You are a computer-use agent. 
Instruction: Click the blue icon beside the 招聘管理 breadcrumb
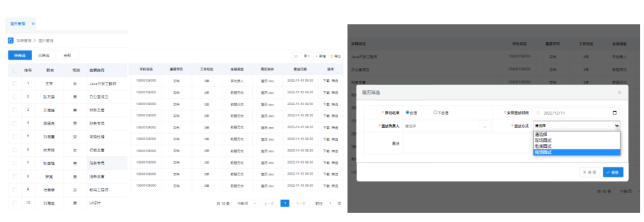[11, 41]
